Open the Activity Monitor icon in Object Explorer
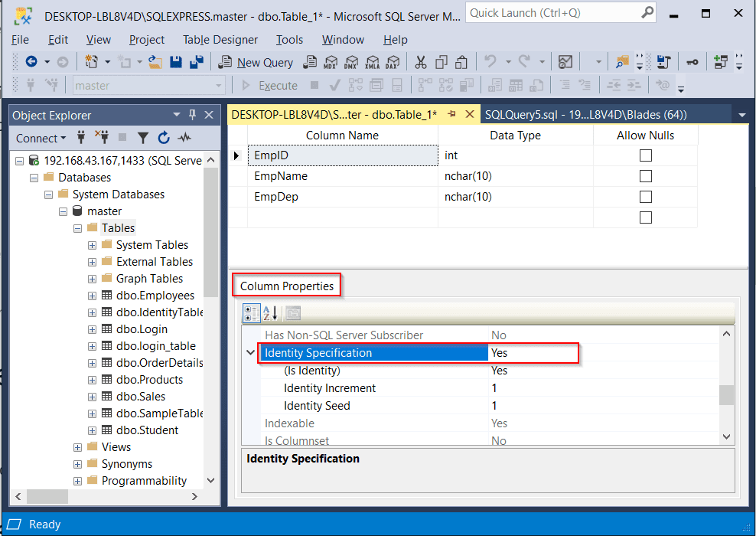The width and height of the screenshot is (756, 536). 183,138
